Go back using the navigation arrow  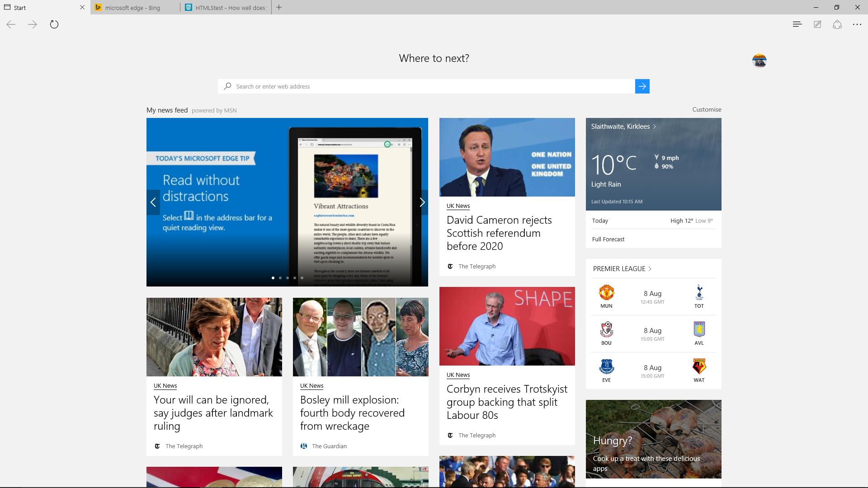click(x=11, y=24)
